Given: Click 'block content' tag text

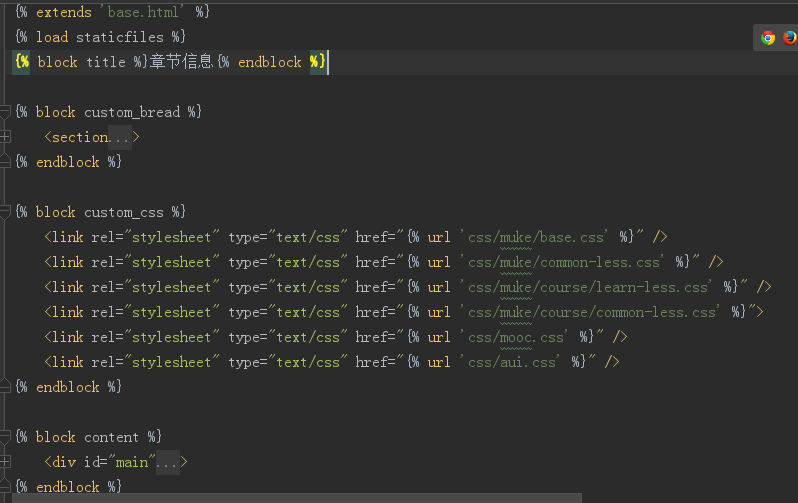Looking at the screenshot, I should point(87,437).
